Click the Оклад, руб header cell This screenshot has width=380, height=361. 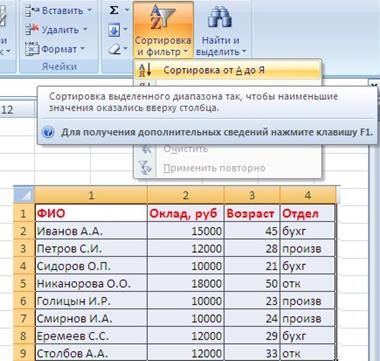pyautogui.click(x=186, y=213)
